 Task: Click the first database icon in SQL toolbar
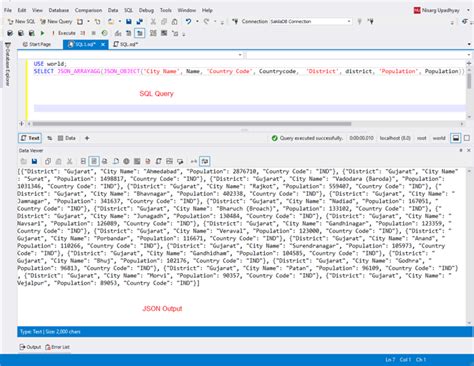point(10,33)
